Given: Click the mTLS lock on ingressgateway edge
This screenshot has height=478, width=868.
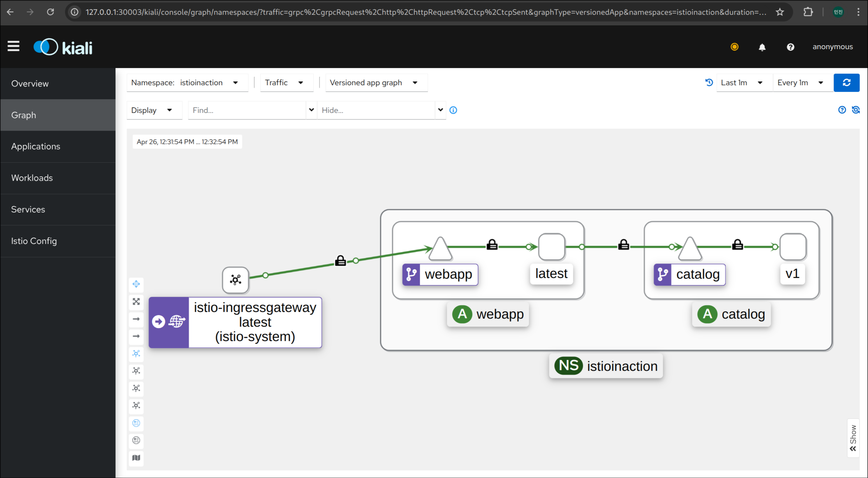Looking at the screenshot, I should point(341,261).
